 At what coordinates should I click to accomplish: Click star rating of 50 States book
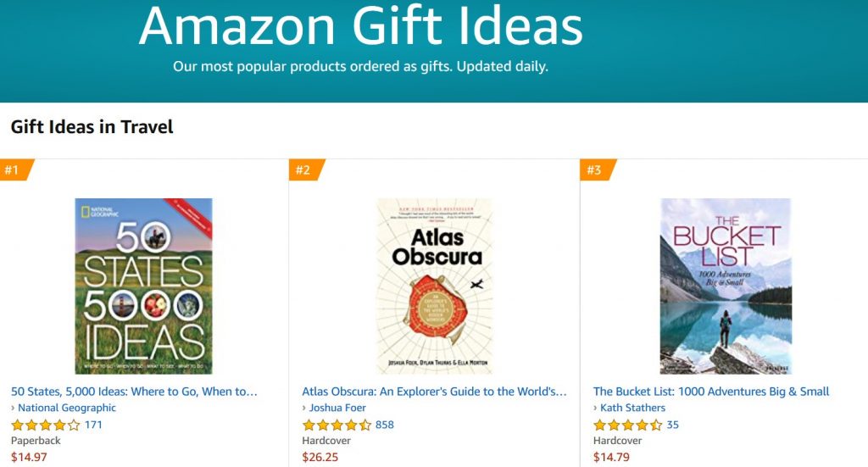(46, 425)
